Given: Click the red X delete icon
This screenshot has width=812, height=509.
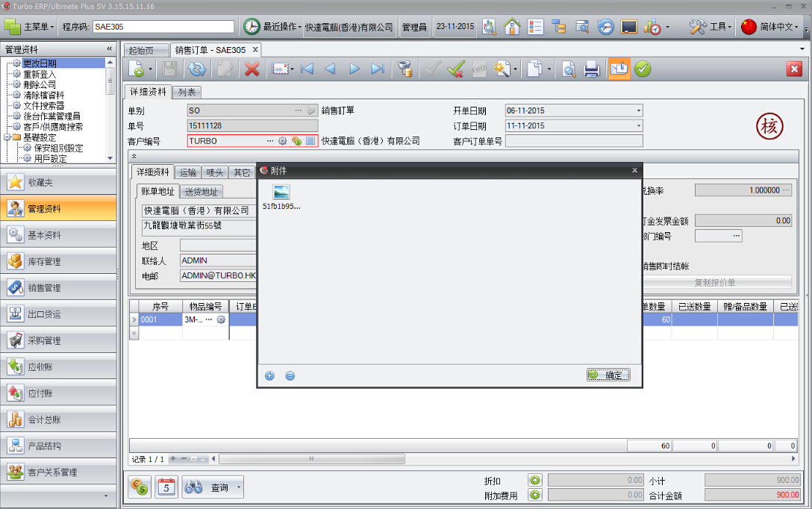Looking at the screenshot, I should pos(252,69).
